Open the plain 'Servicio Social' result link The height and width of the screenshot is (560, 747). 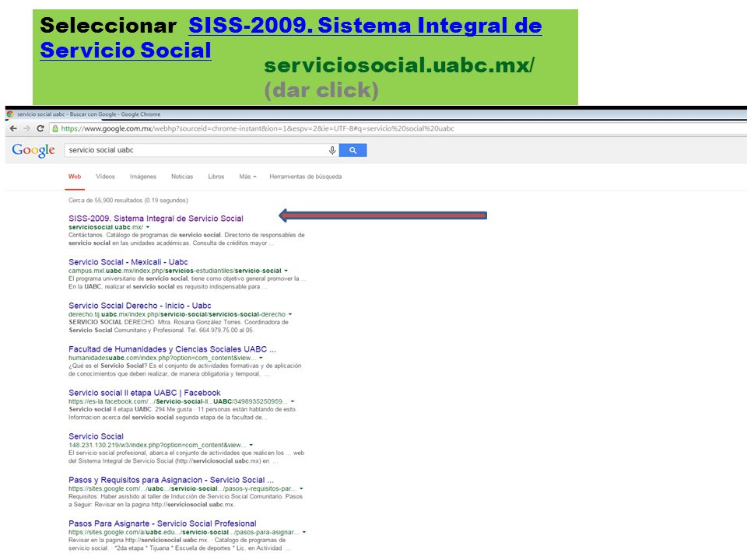(96, 436)
